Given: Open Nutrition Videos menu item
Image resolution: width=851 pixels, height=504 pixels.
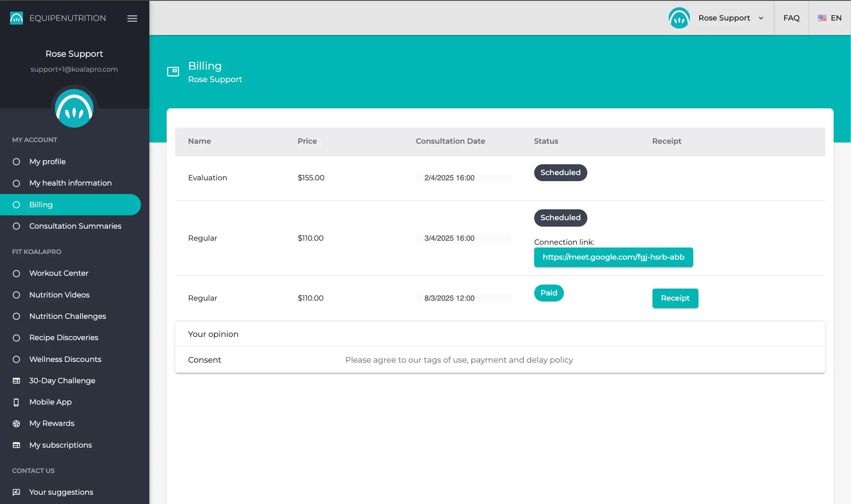Looking at the screenshot, I should 60,295.
